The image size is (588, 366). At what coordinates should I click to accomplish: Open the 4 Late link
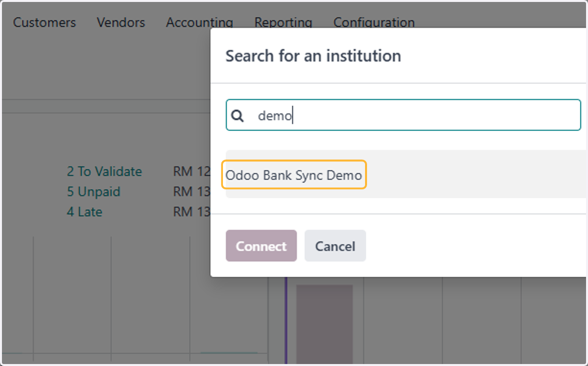[85, 212]
